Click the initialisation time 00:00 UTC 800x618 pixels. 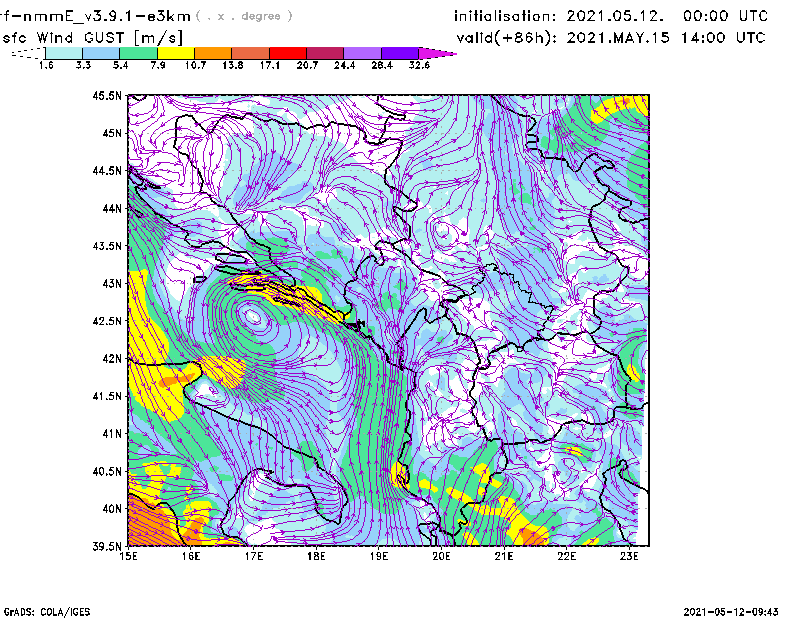[726, 16]
